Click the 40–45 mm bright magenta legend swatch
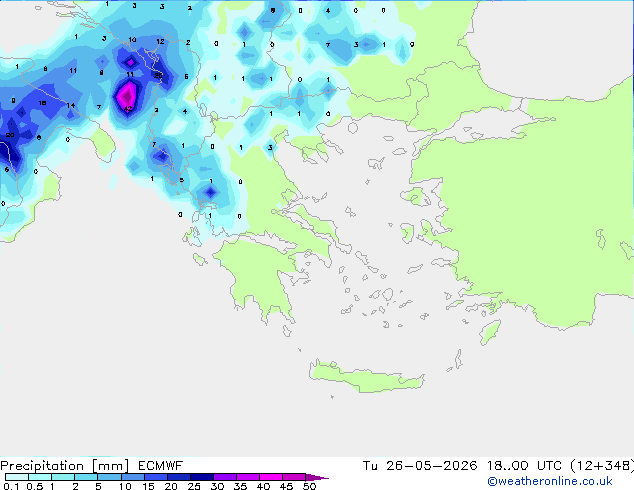This screenshot has width=634, height=490. (x=271, y=477)
